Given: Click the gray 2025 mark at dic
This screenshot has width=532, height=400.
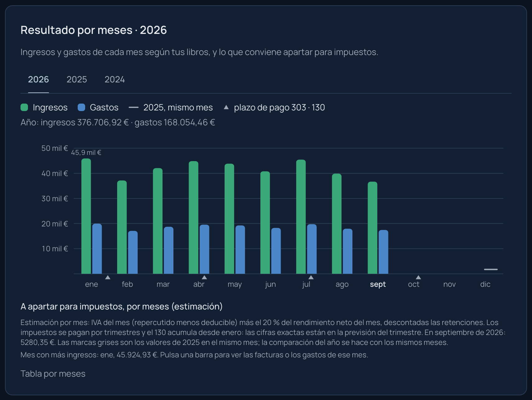Looking at the screenshot, I should click(x=491, y=269).
